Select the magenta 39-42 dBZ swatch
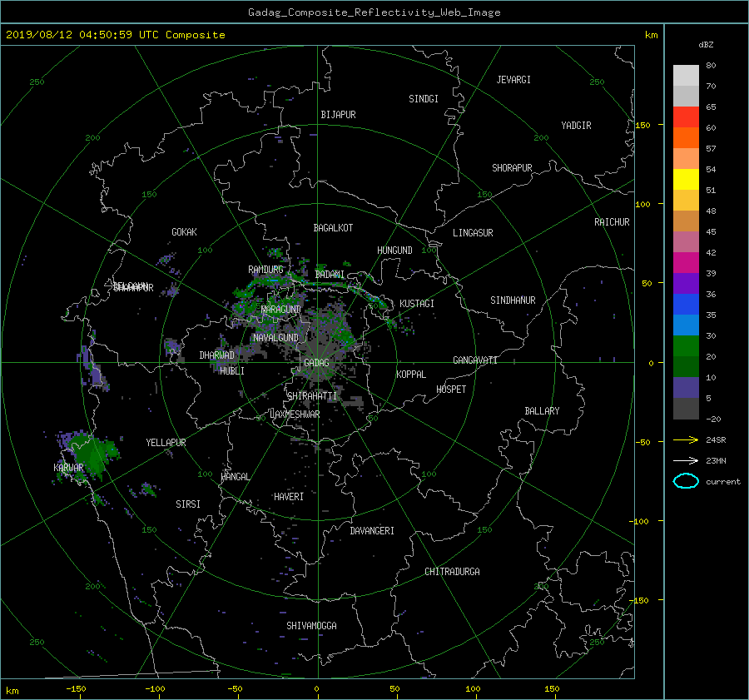The width and height of the screenshot is (749, 700). [686, 263]
